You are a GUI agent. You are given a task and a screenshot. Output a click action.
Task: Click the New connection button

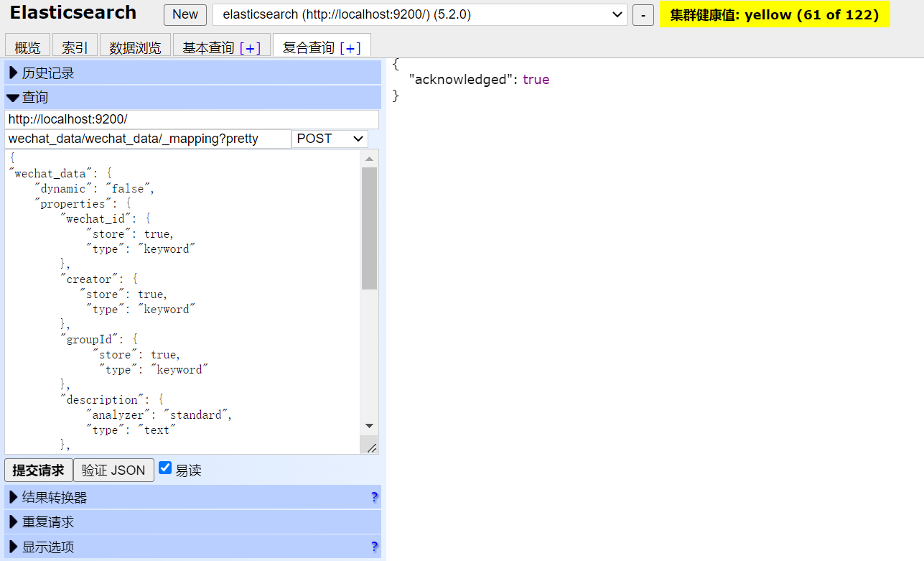(x=185, y=14)
